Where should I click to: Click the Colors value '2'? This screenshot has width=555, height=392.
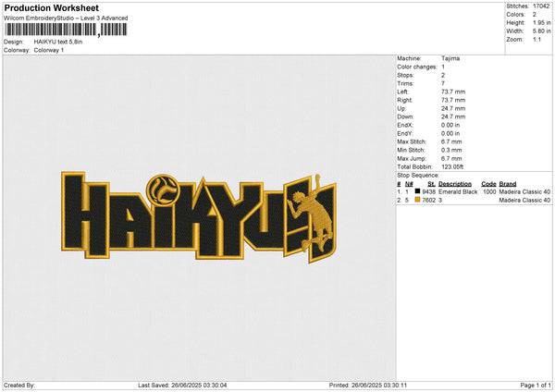click(535, 15)
